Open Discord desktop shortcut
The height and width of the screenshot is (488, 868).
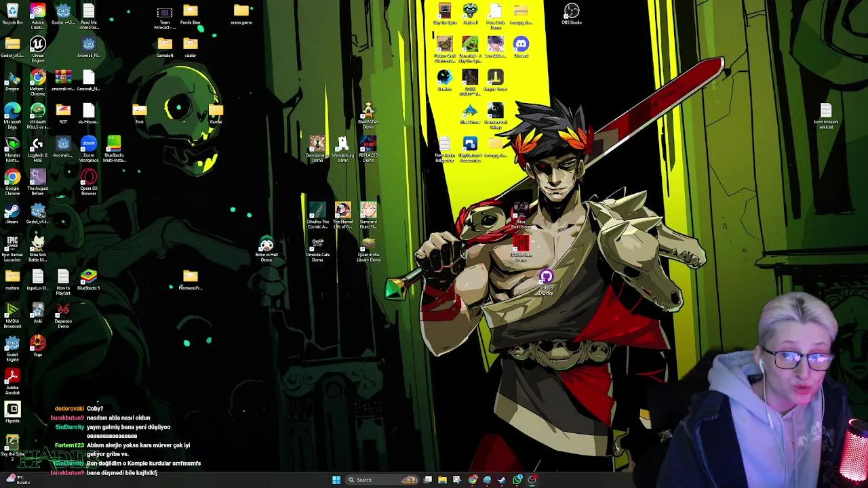(521, 47)
